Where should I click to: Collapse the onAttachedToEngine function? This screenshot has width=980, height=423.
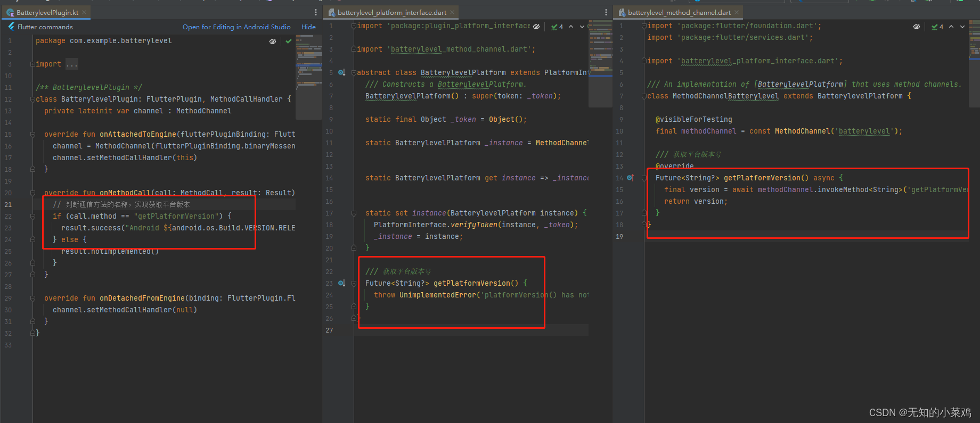(32, 134)
